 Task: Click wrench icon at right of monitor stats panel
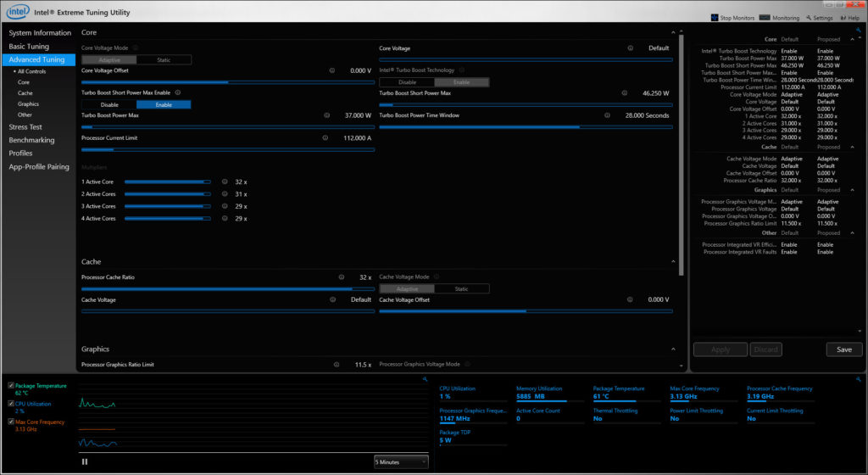(858, 379)
